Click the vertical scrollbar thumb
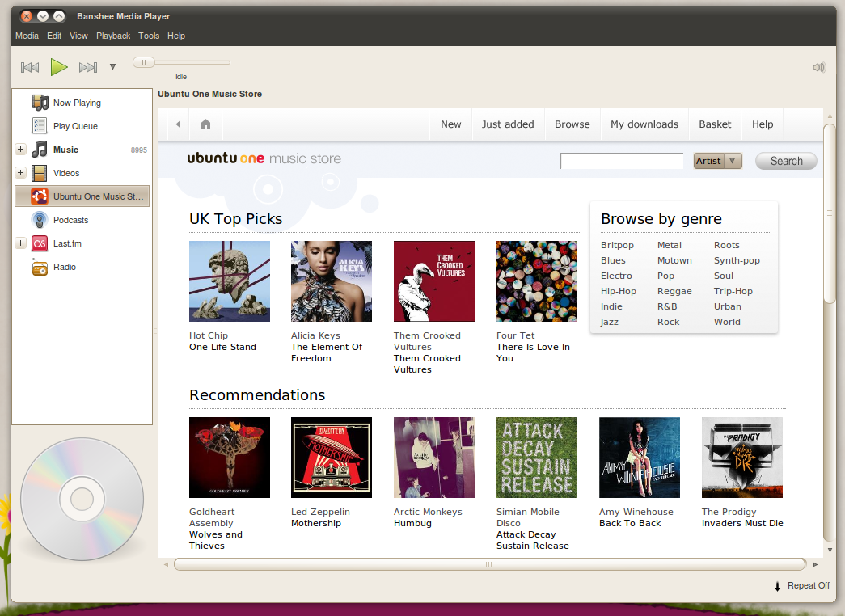845x616 pixels. 830,214
